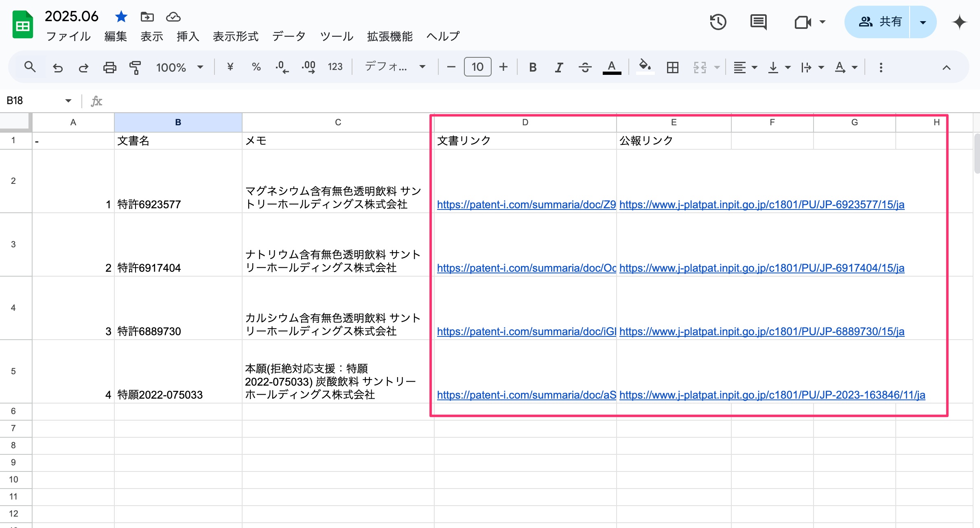The image size is (980, 528).
Task: Click the name box showing B18
Action: pyautogui.click(x=33, y=100)
